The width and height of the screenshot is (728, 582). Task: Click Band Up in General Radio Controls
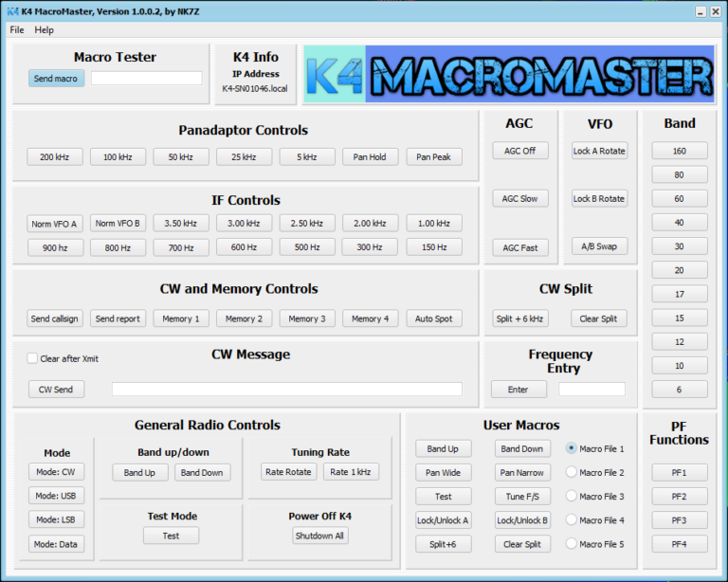click(139, 472)
